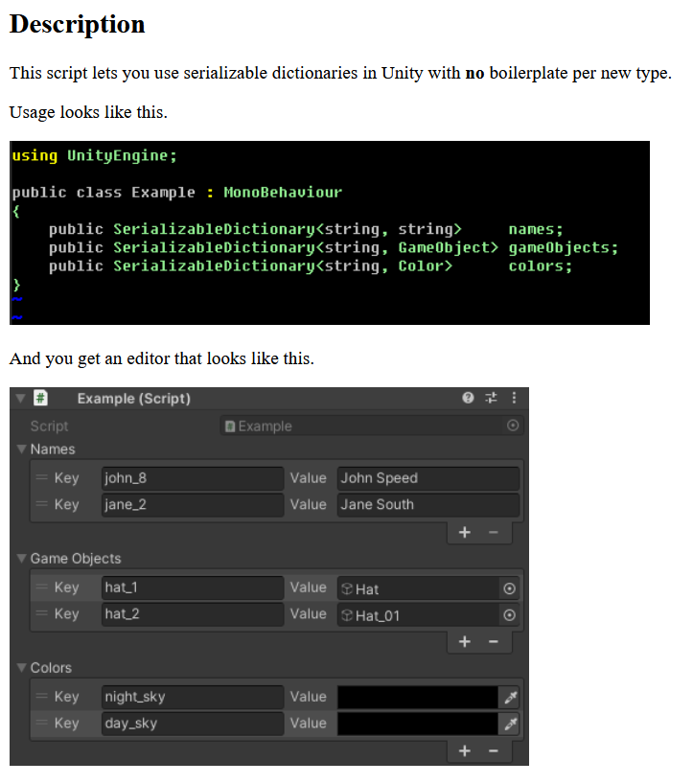Click the hat_2 key field
The height and width of the screenshot is (784, 693).
(192, 614)
